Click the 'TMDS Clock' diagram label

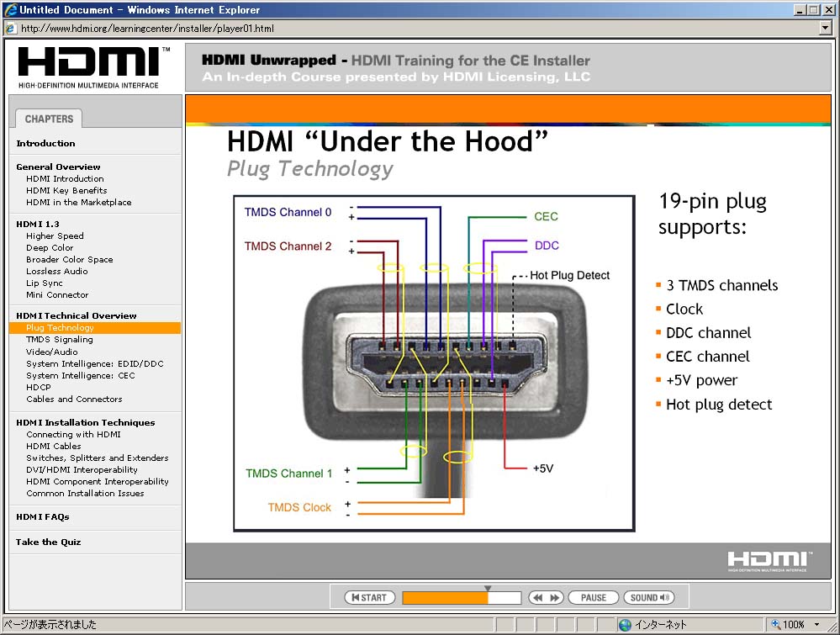(299, 507)
